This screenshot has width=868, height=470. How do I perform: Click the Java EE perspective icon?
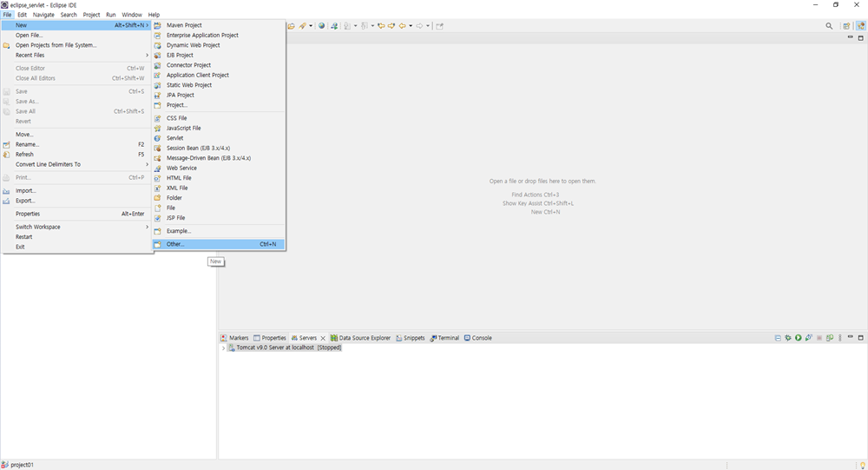pyautogui.click(x=861, y=25)
